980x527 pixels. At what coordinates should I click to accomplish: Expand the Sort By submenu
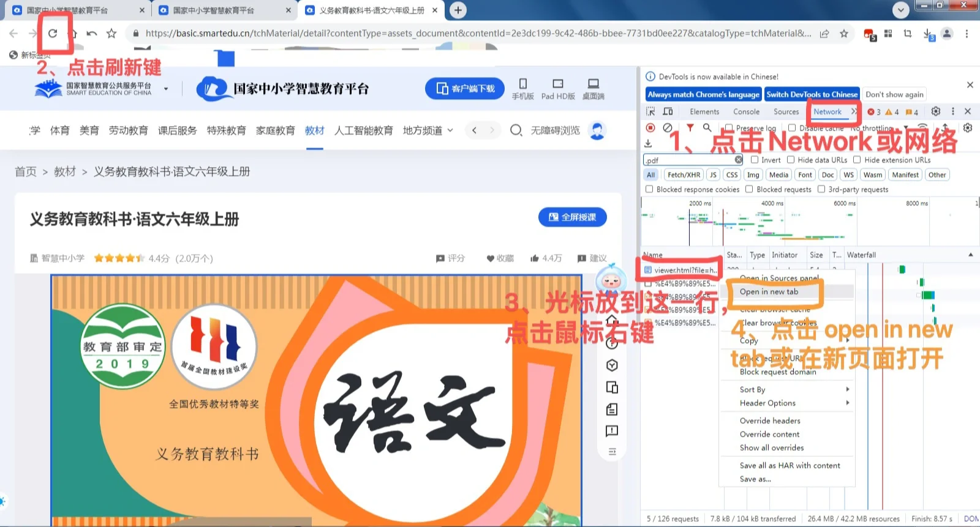click(788, 389)
